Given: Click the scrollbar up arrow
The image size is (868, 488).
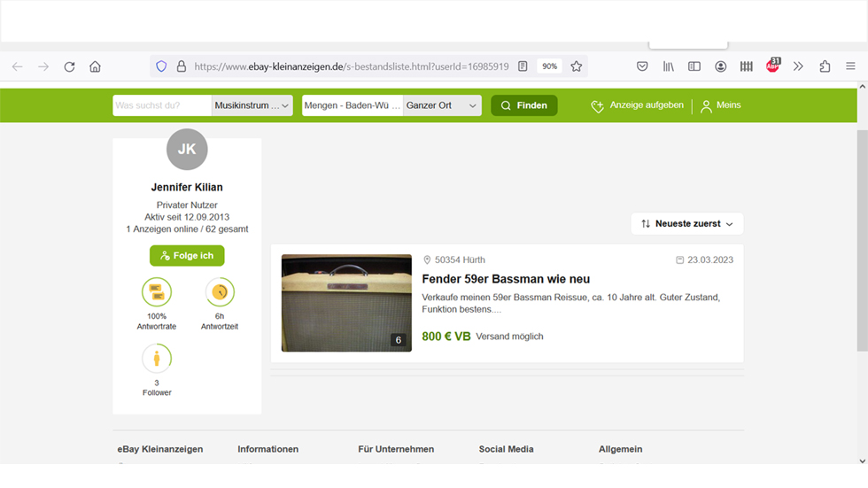Looking at the screenshot, I should (x=863, y=86).
